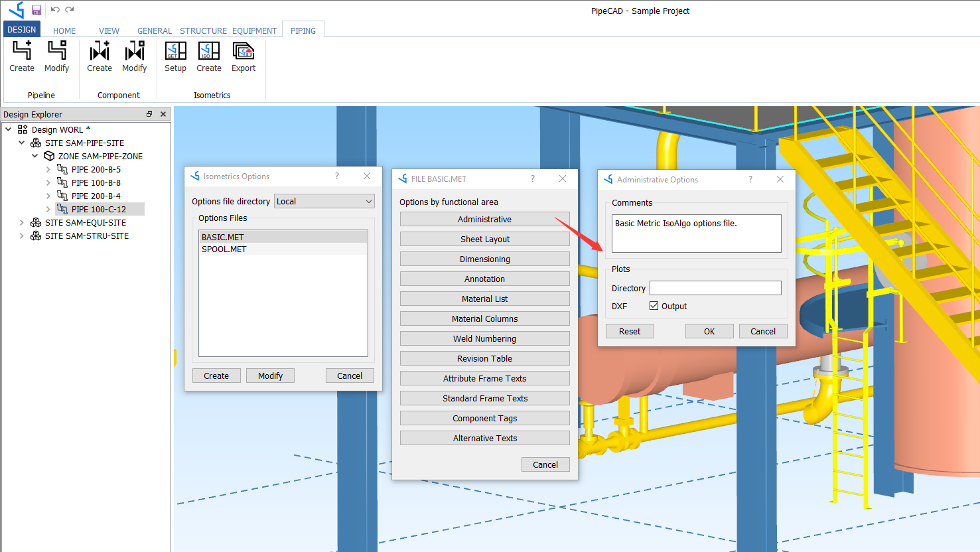Viewport: 980px width, 552px height.
Task: Click Cancel in FILE BASIC.MET dialog
Action: (x=545, y=464)
